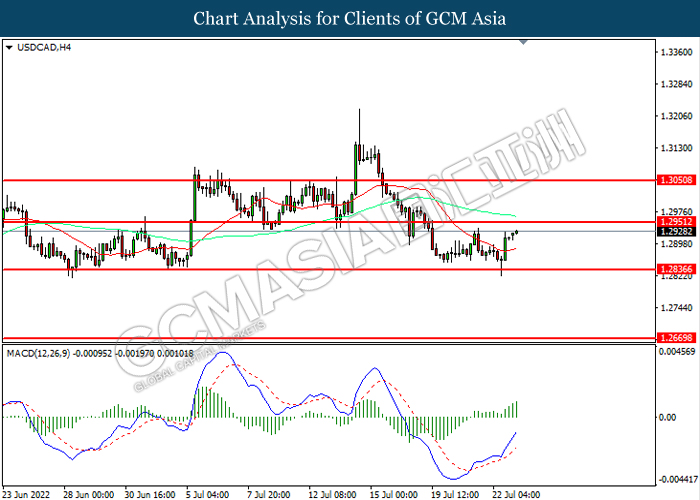Click the -0.004417 MACD scale value

(x=678, y=480)
